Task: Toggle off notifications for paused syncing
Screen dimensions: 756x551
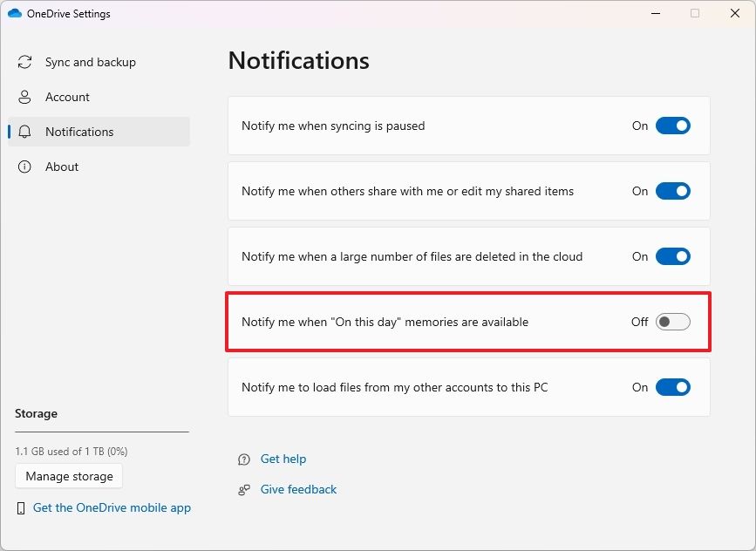Action: 672,126
